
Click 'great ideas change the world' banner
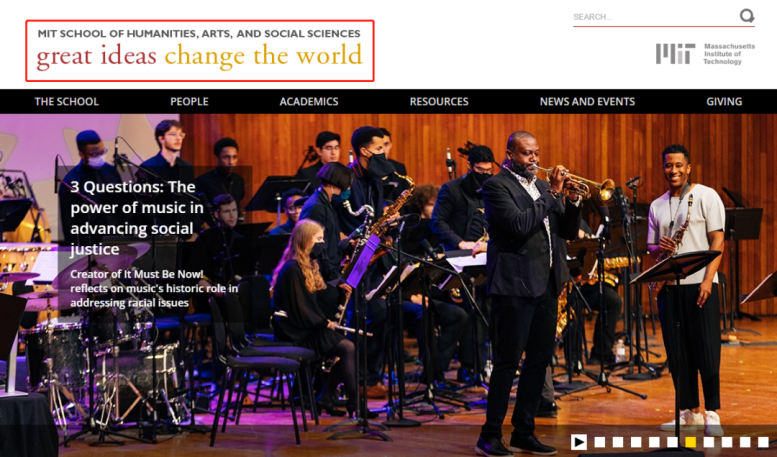[200, 51]
